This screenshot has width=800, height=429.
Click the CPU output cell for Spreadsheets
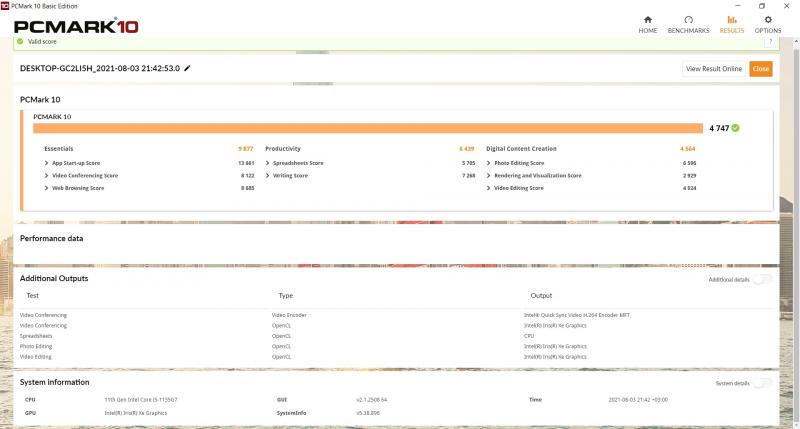pos(529,336)
